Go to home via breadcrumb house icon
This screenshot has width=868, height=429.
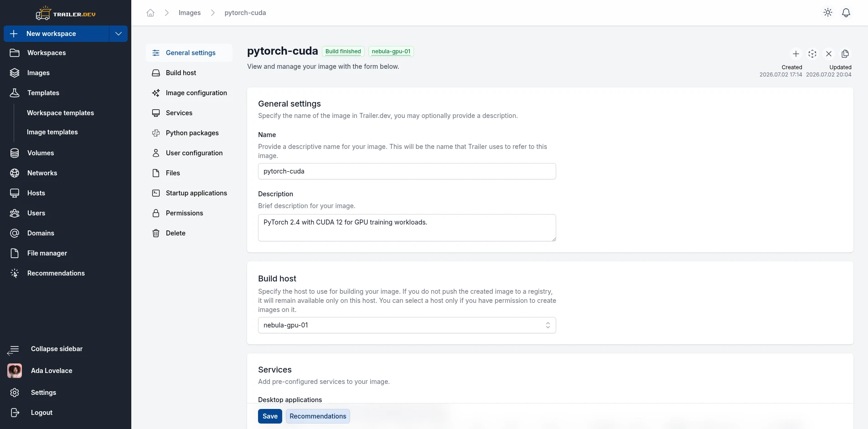coord(150,13)
